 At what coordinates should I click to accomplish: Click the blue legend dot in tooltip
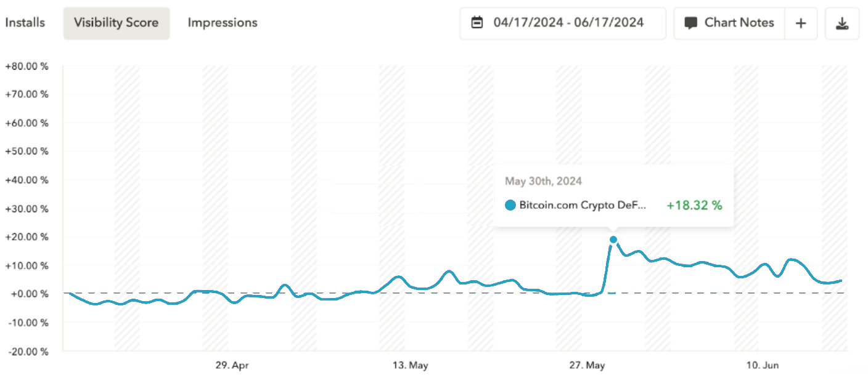[510, 206]
